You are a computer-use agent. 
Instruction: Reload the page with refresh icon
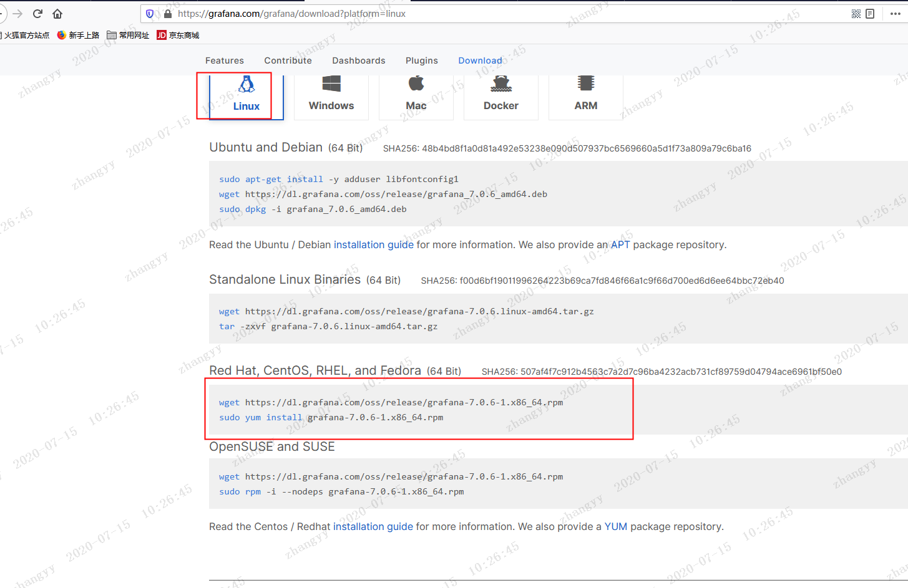pyautogui.click(x=37, y=14)
